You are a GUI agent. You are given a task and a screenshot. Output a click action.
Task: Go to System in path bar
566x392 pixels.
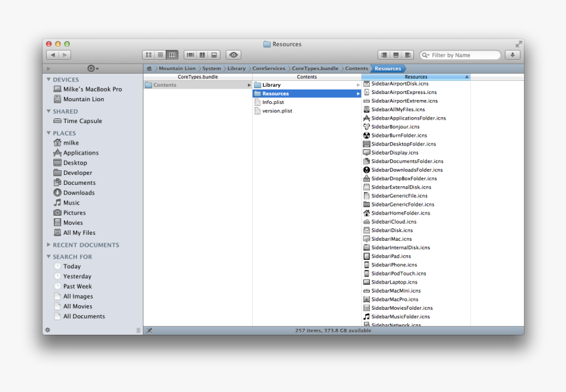tap(211, 68)
